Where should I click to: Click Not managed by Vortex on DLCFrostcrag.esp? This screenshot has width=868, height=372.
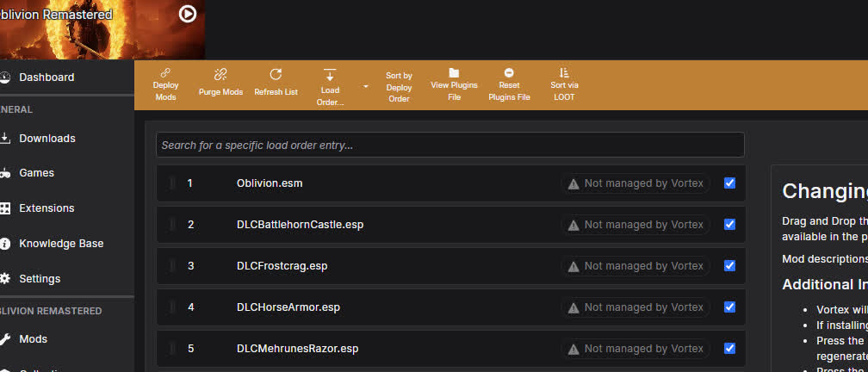tap(635, 266)
